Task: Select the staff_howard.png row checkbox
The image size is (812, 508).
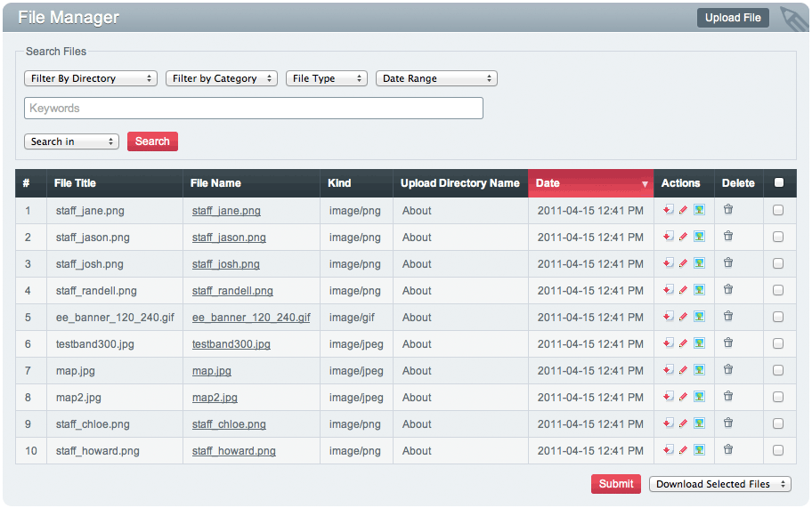Action: pos(778,450)
